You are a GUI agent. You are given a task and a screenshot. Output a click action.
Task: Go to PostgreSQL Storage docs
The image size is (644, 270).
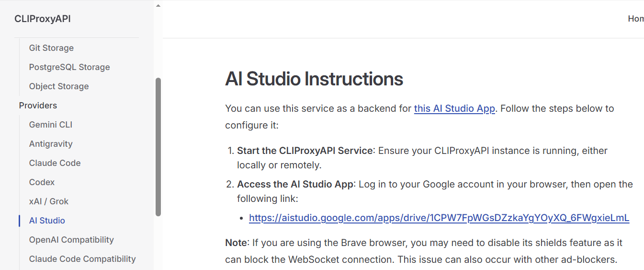click(x=69, y=67)
